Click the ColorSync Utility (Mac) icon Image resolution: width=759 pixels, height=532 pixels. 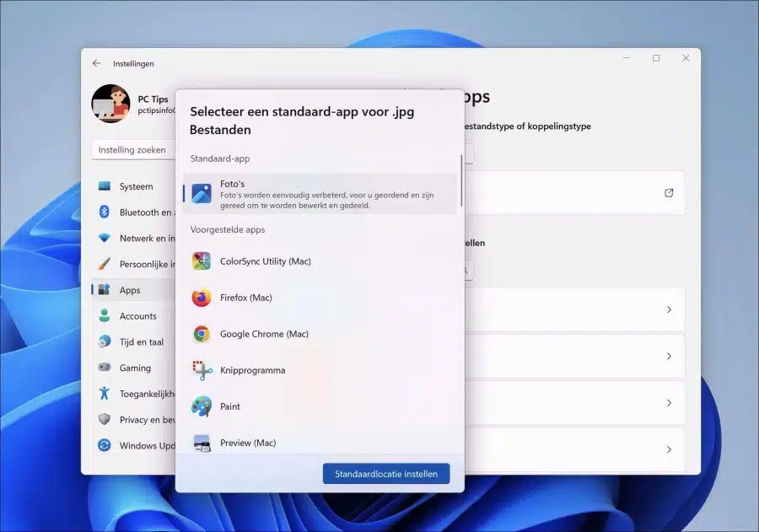[202, 261]
